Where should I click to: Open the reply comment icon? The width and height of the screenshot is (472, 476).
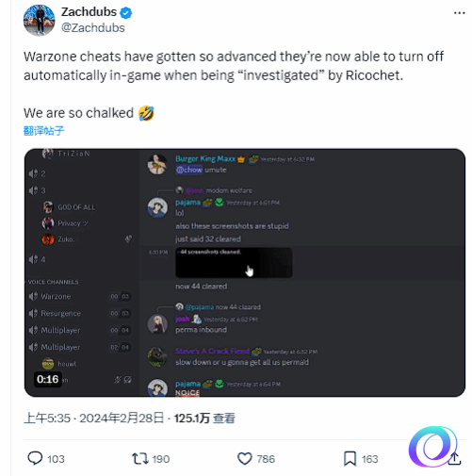coord(35,459)
